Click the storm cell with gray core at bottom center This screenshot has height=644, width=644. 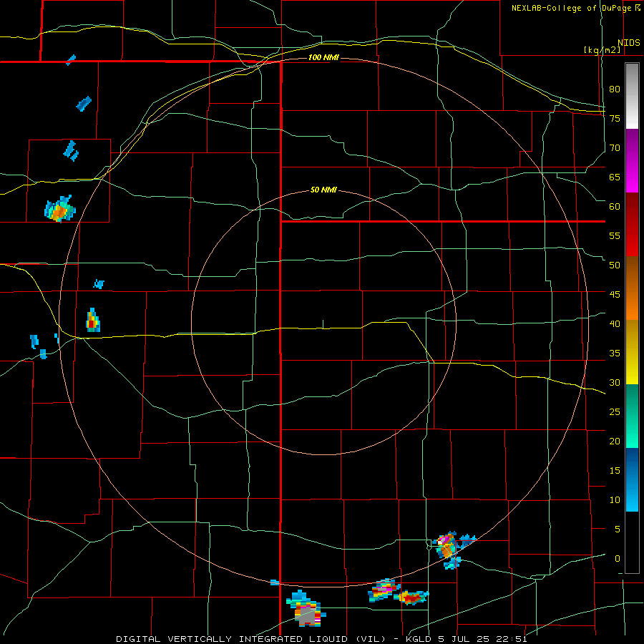point(306,609)
